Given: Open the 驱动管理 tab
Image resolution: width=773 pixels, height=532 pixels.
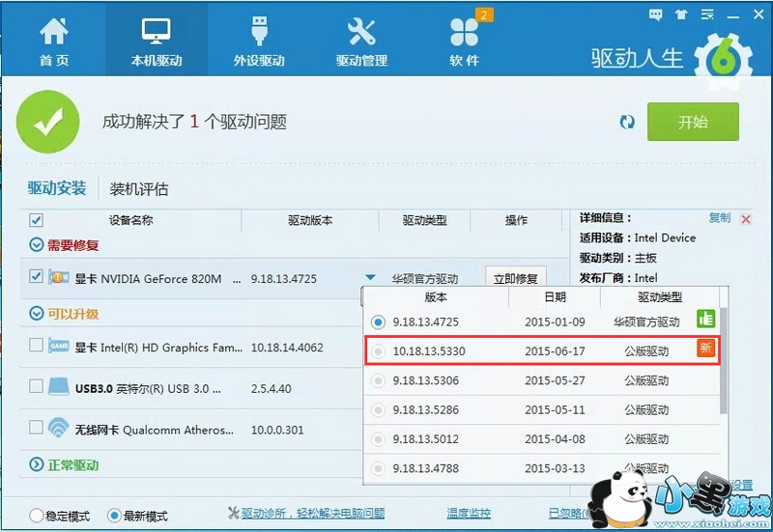Looking at the screenshot, I should [x=361, y=42].
